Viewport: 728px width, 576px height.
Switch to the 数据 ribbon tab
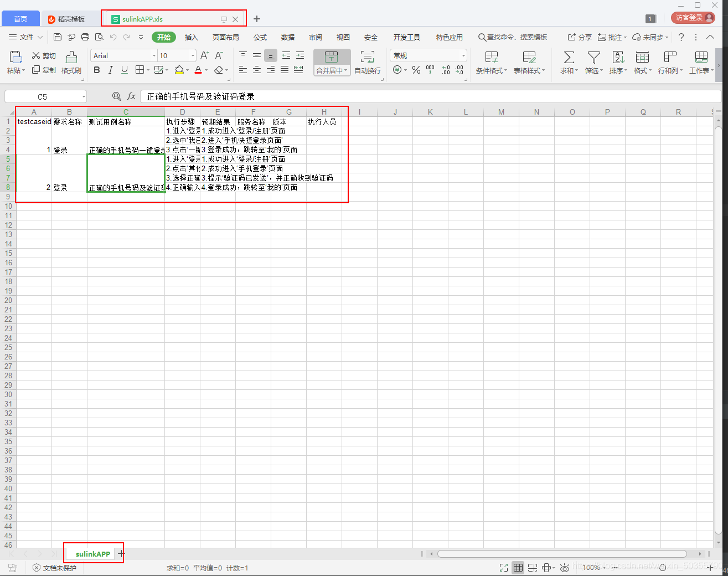click(287, 37)
